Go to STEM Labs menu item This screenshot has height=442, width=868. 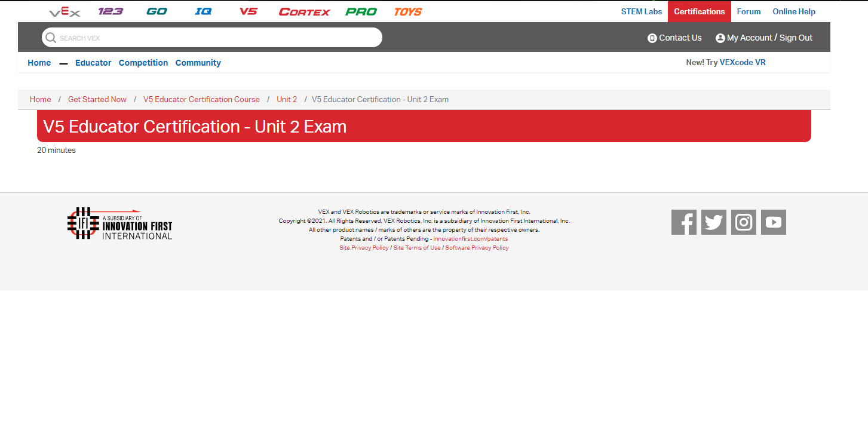point(642,11)
